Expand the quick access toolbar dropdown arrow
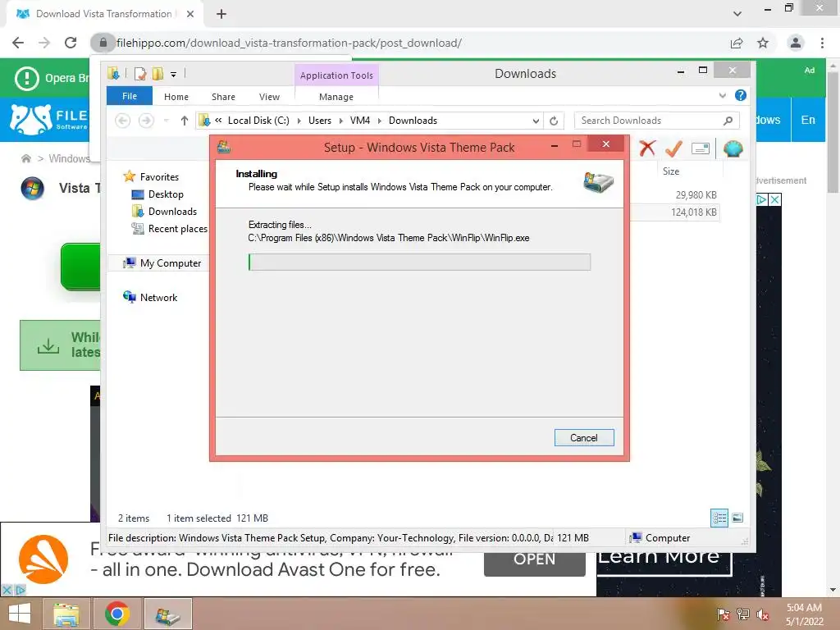Viewport: 840px width, 630px height. tap(174, 75)
